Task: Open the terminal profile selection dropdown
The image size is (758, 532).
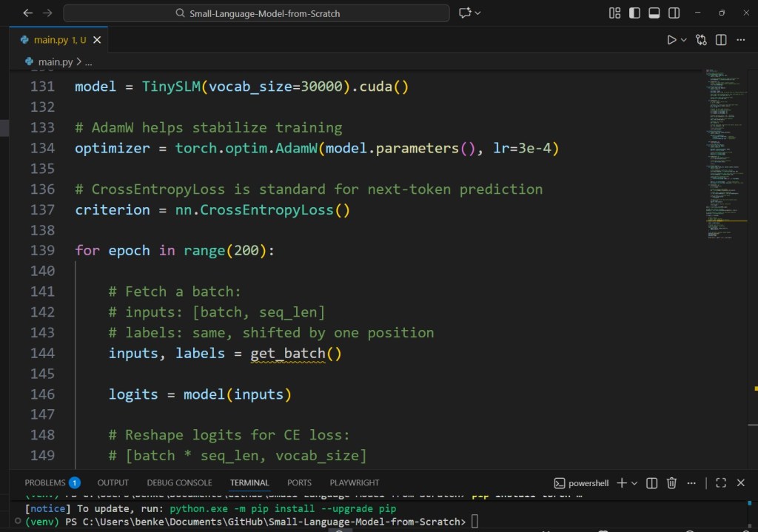Action: (633, 482)
